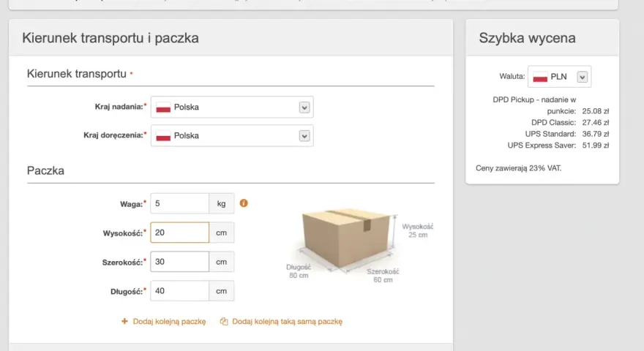Click the UPS Standard price 36.79 zł
The width and height of the screenshot is (644, 351).
tap(596, 134)
